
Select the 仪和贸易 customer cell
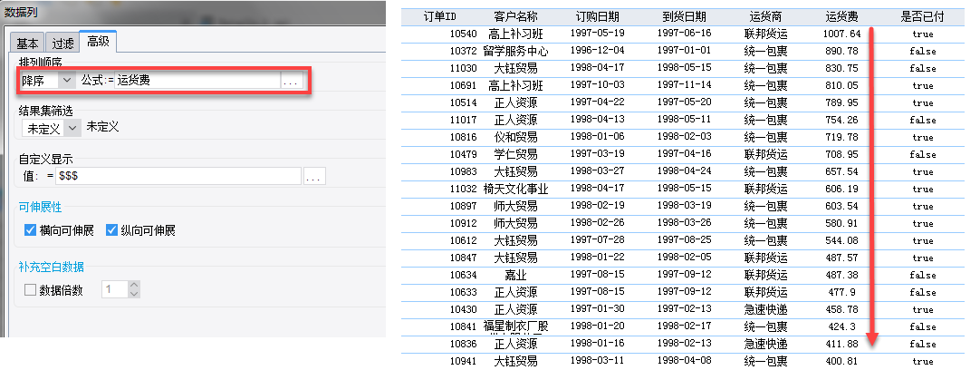(x=515, y=137)
